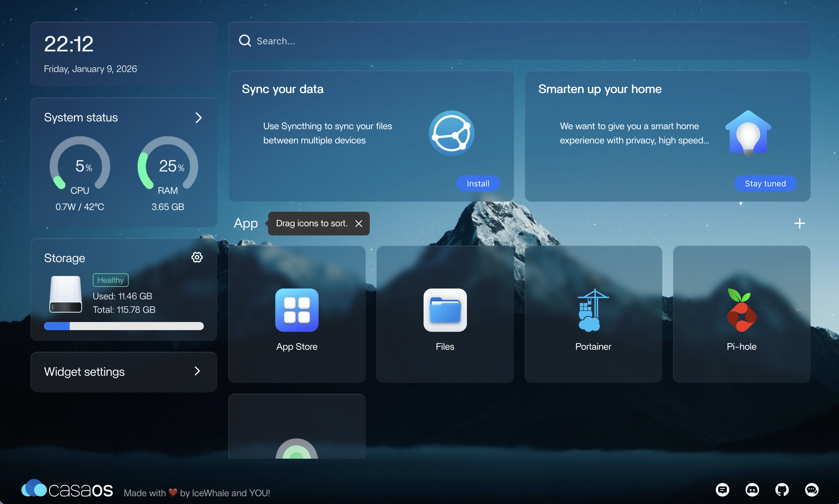This screenshot has width=839, height=504.
Task: Click the storage usage progress bar
Action: [124, 326]
